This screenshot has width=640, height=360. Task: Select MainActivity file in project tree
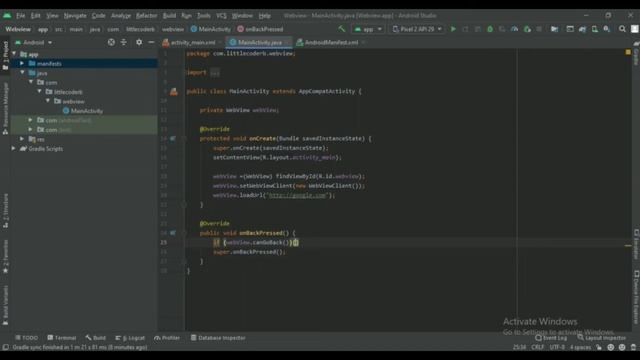click(83, 111)
